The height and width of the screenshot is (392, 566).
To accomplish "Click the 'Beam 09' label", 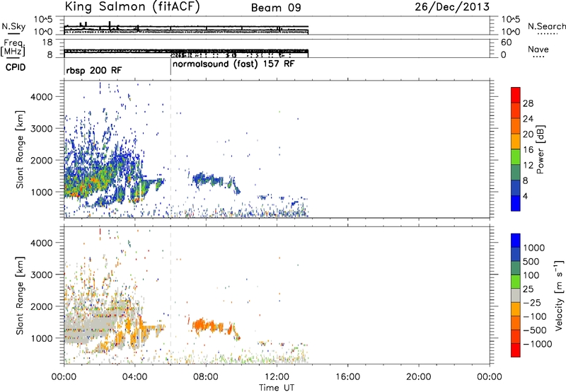I will (276, 8).
